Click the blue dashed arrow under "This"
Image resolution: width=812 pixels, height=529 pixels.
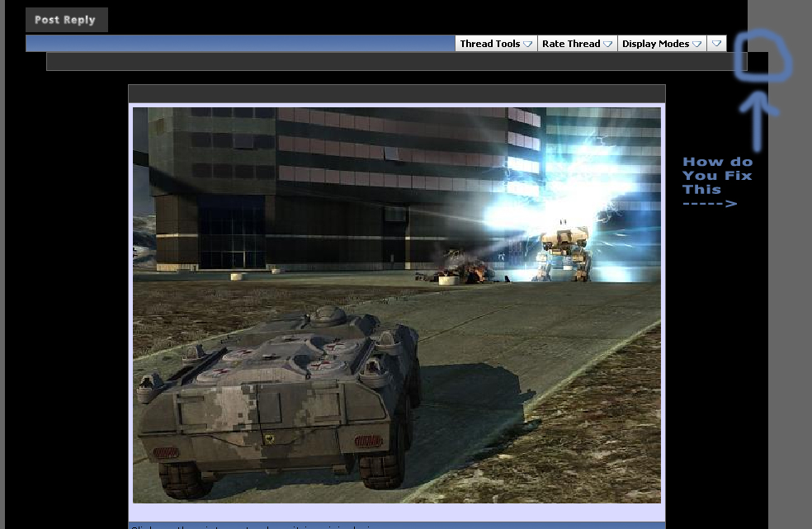[710, 203]
